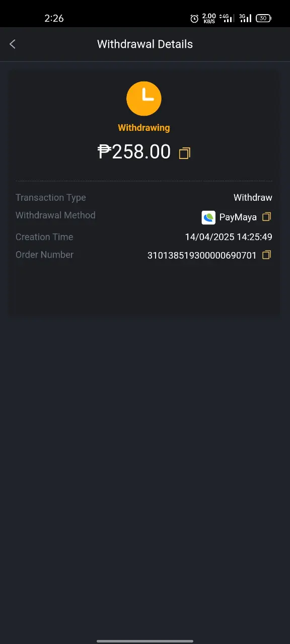Tap the Withdraw transaction type value
This screenshot has height=644, width=290.
pos(253,198)
